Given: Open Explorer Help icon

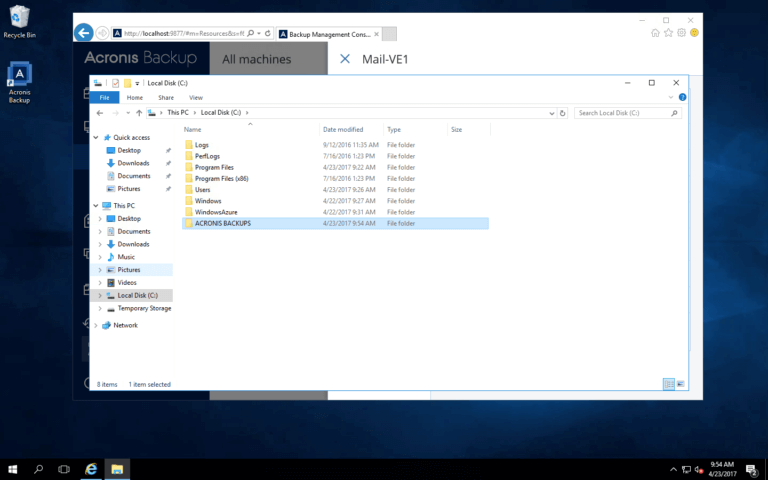Looking at the screenshot, I should (x=682, y=97).
